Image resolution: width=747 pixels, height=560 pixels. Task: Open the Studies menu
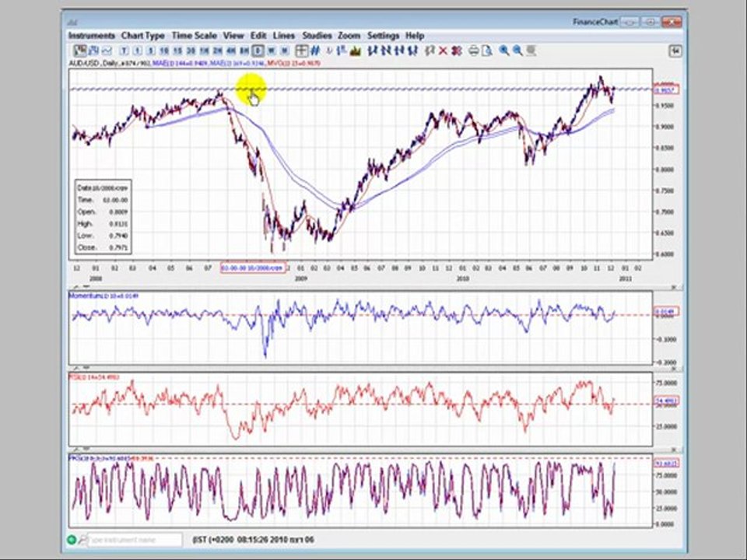[317, 36]
